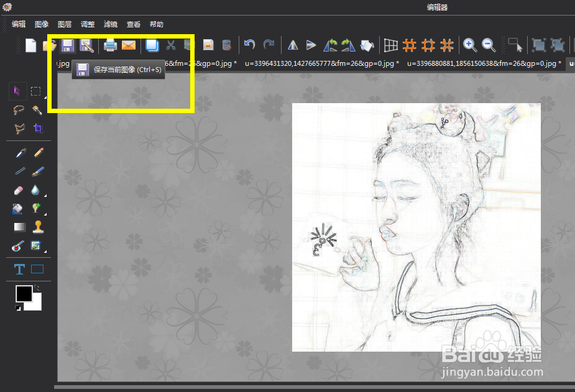Select the water drop blur tool
This screenshot has width=575, height=392.
tap(35, 189)
